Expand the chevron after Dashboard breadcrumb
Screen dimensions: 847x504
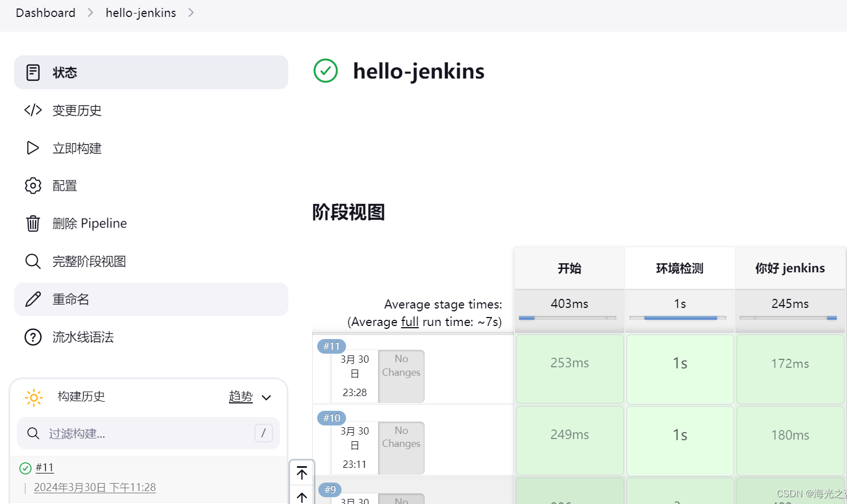[90, 12]
